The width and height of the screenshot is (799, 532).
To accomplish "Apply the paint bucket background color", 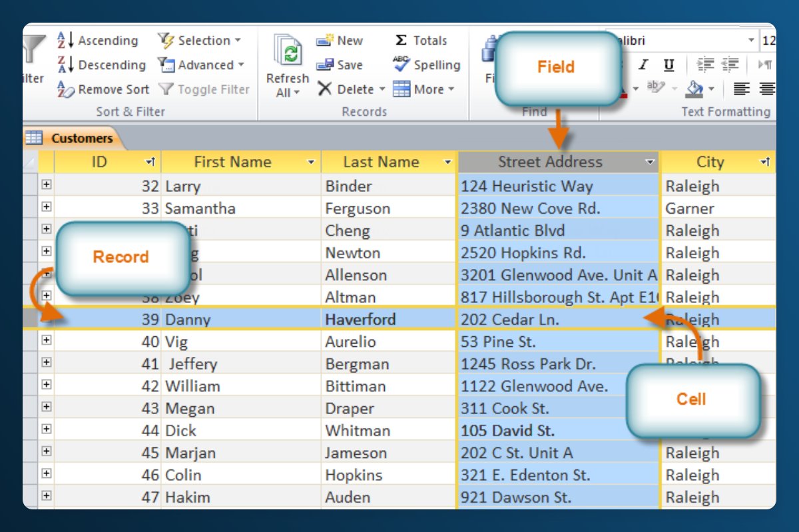I will (694, 88).
